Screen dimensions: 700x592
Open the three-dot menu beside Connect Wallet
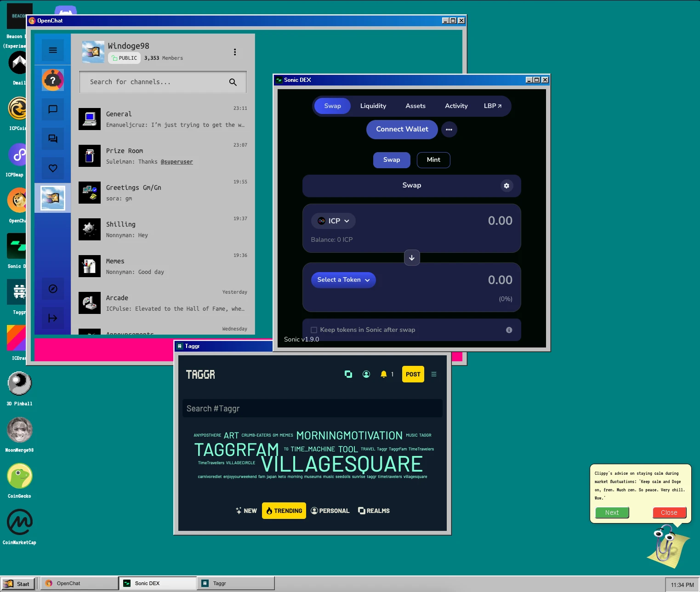click(x=449, y=130)
